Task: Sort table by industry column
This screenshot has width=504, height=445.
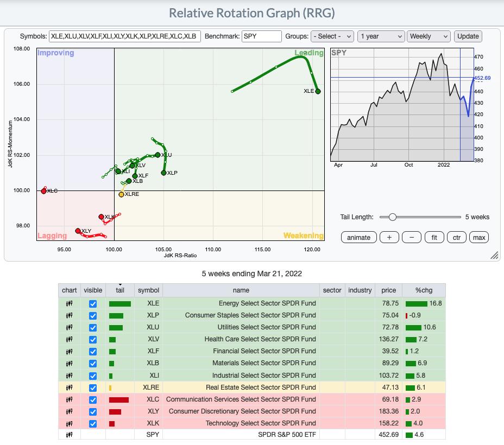Action: coord(360,290)
